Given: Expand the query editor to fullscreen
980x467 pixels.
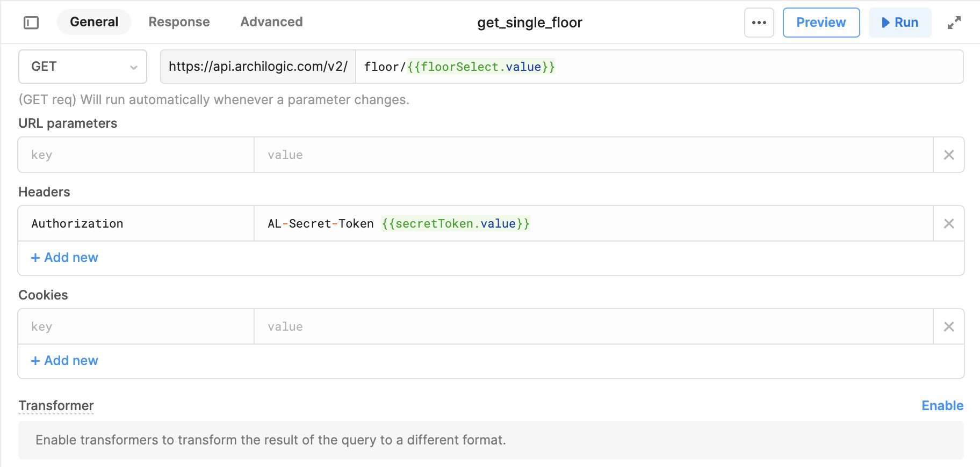Looking at the screenshot, I should click(x=954, y=23).
